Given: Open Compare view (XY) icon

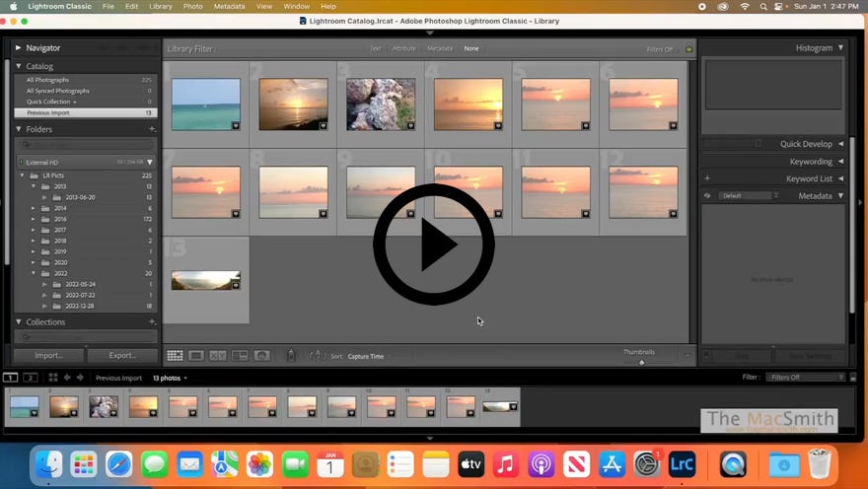Looking at the screenshot, I should (218, 356).
